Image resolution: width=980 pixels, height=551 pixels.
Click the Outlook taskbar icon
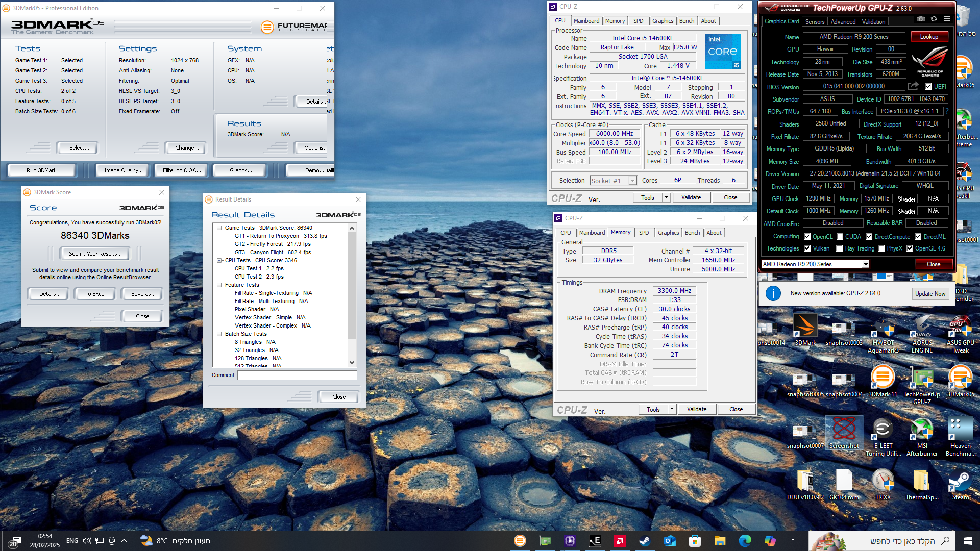point(670,541)
